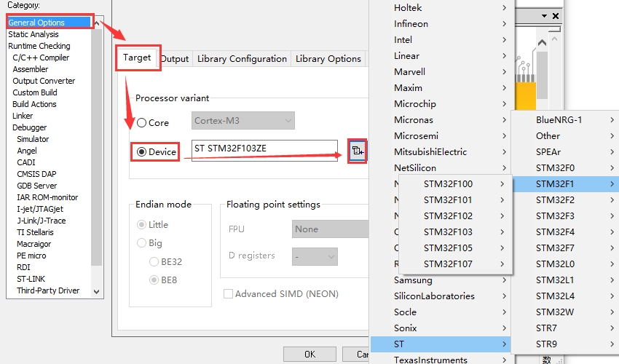Select Static Analysis category
This screenshot has width=619, height=364.
click(x=33, y=34)
